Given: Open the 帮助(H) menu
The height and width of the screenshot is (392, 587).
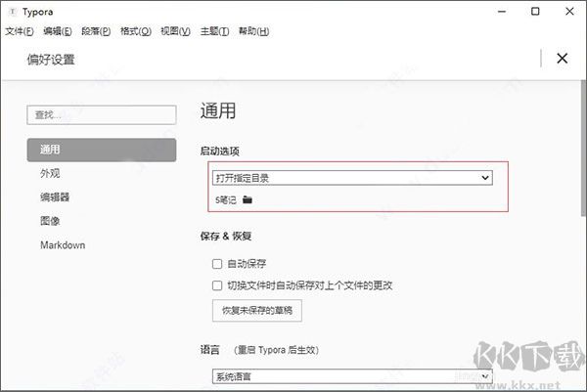Looking at the screenshot, I should pos(253,31).
